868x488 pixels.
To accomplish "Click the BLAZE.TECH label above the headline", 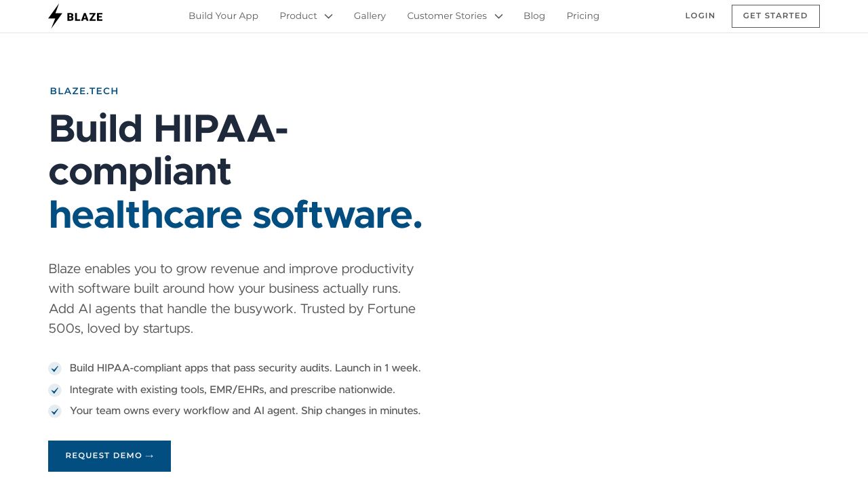I will pos(84,91).
